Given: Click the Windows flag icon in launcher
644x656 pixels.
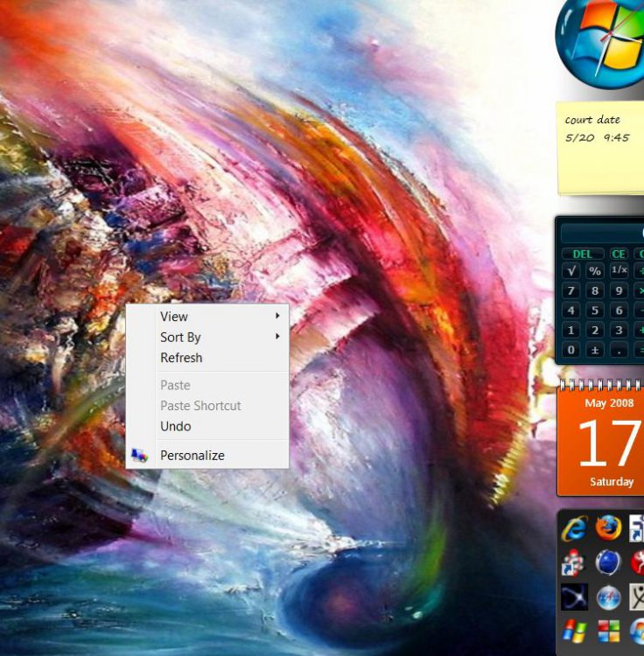Looking at the screenshot, I should point(574,632).
